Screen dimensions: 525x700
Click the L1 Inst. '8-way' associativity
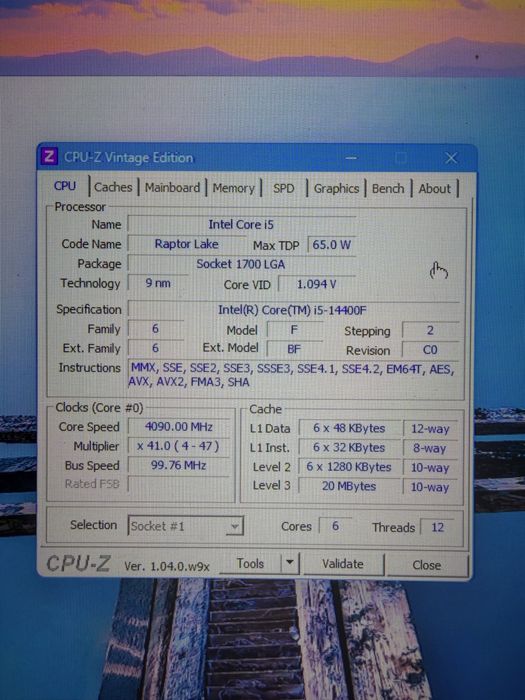(430, 448)
